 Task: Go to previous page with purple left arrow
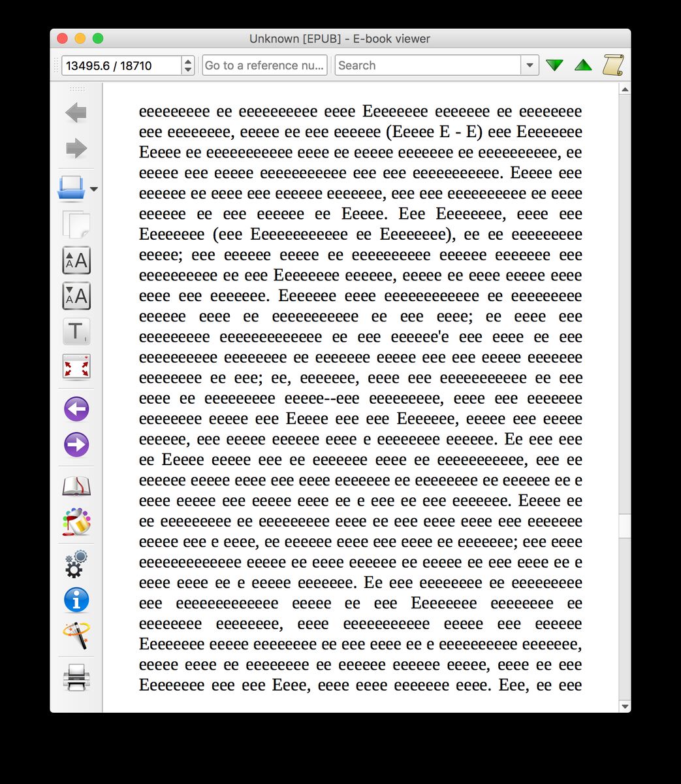76,410
